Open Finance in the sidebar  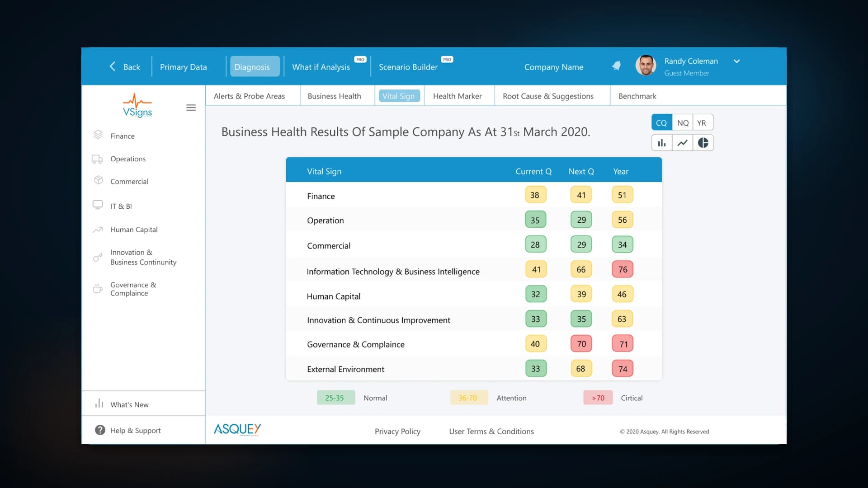[x=123, y=136]
